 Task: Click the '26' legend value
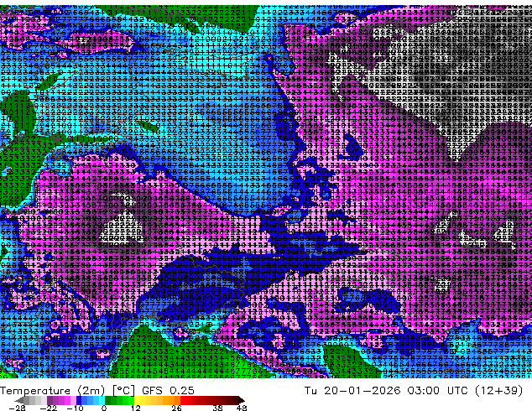pos(176,408)
